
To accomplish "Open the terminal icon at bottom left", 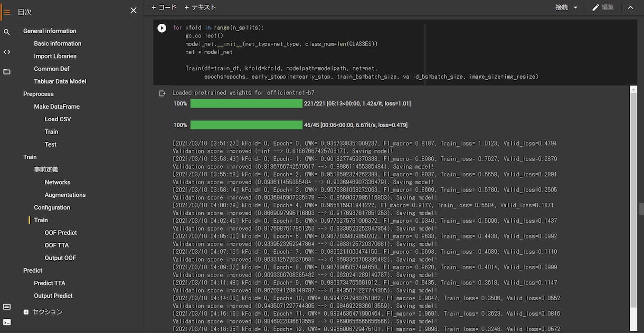I will coord(7,322).
